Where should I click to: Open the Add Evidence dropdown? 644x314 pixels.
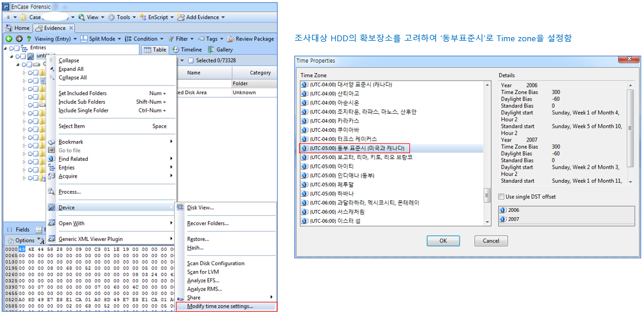(201, 17)
